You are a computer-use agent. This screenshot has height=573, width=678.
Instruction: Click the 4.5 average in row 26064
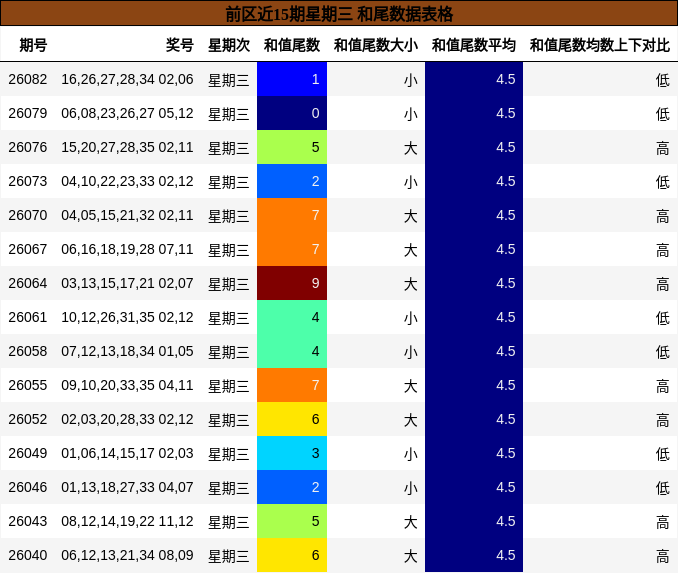(505, 283)
